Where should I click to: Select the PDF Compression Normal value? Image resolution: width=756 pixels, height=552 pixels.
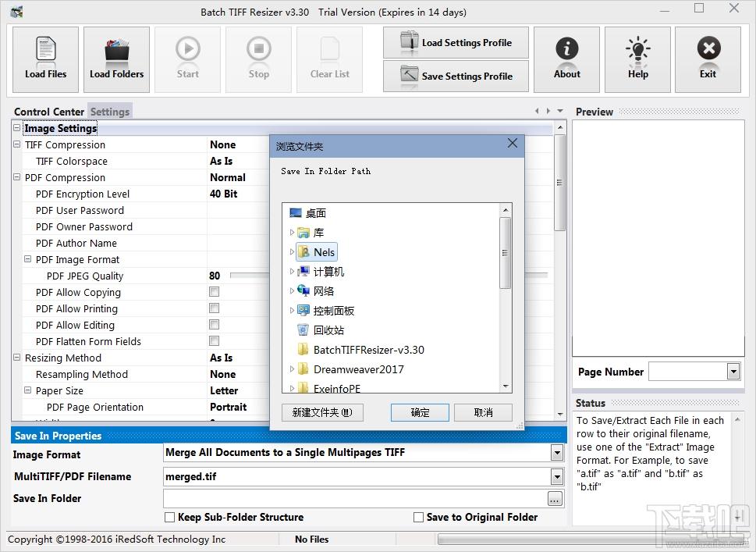point(228,177)
